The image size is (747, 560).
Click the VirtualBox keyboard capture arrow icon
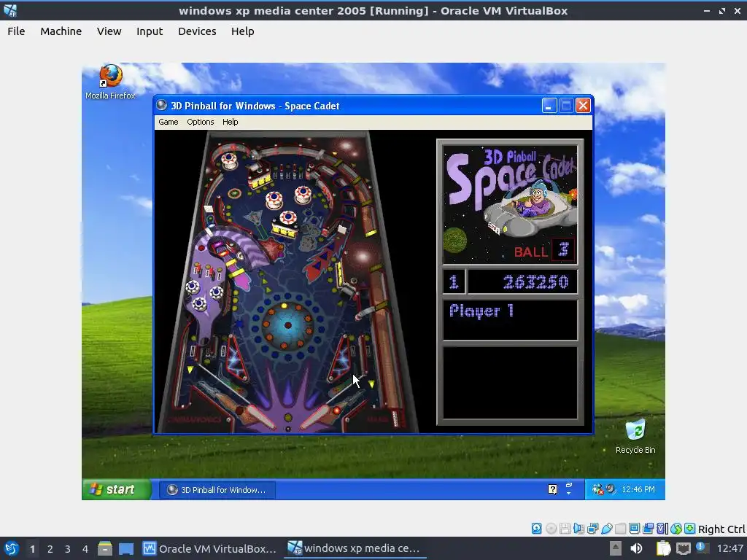coord(690,529)
